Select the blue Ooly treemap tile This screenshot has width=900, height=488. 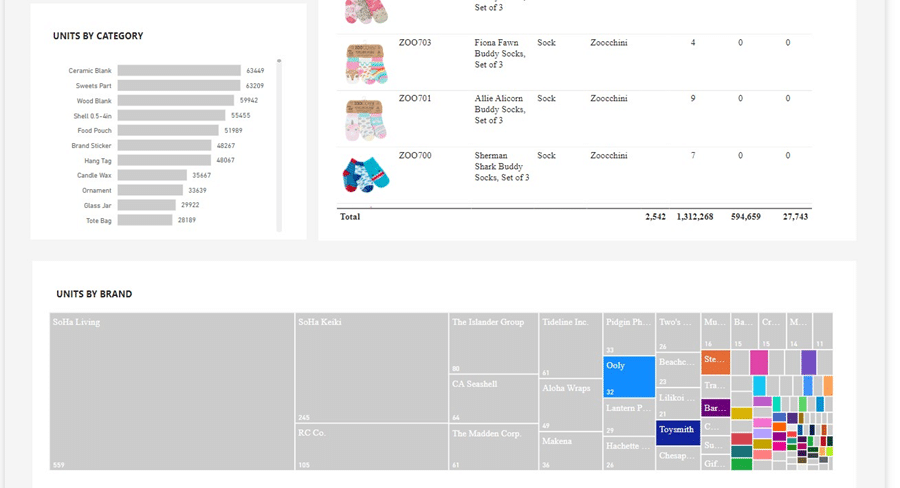pos(629,377)
